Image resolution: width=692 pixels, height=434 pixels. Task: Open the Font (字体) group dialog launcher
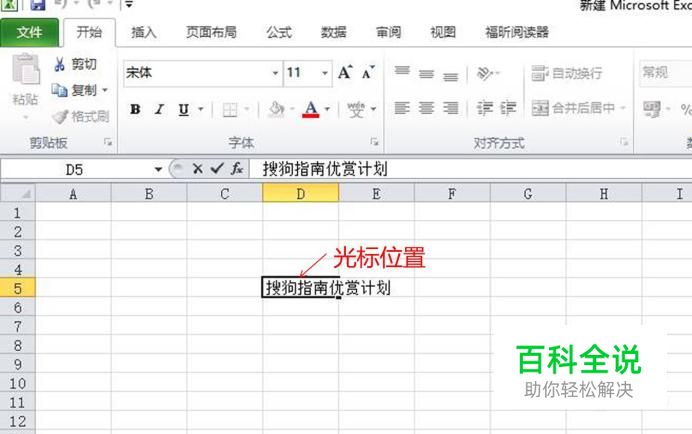[374, 142]
